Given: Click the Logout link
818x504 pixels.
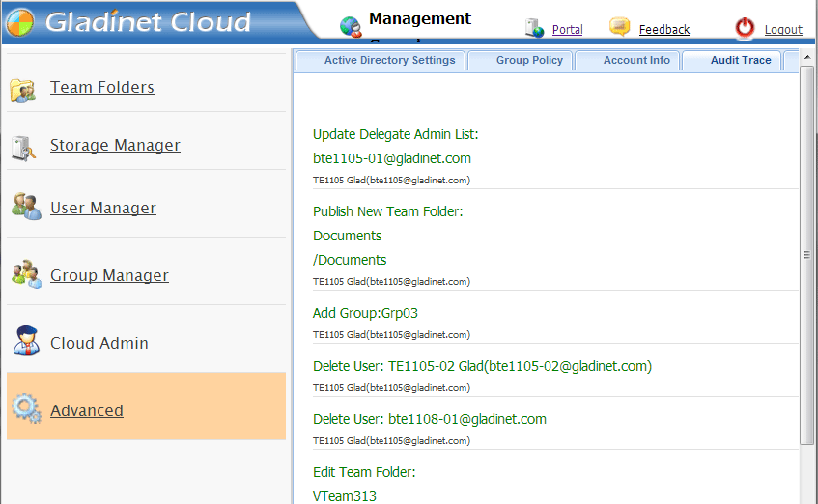Looking at the screenshot, I should [783, 29].
